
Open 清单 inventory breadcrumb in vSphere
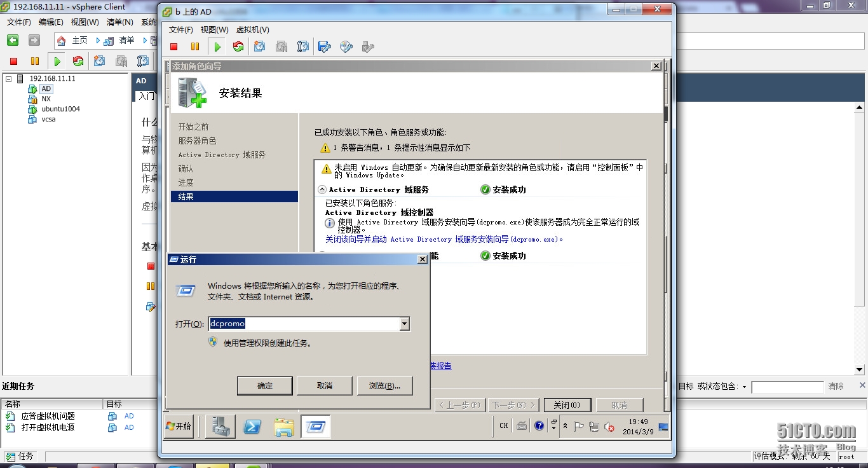(121, 40)
